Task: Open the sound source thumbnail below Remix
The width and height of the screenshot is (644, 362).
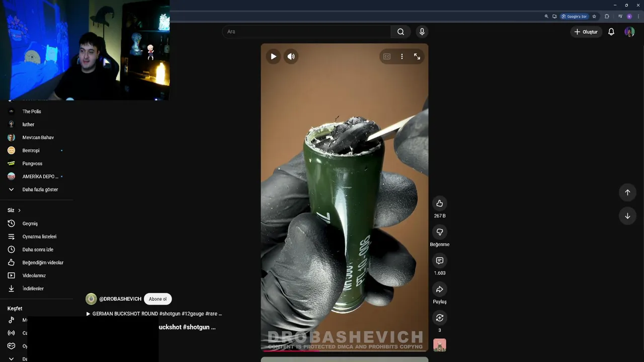Action: tap(440, 345)
